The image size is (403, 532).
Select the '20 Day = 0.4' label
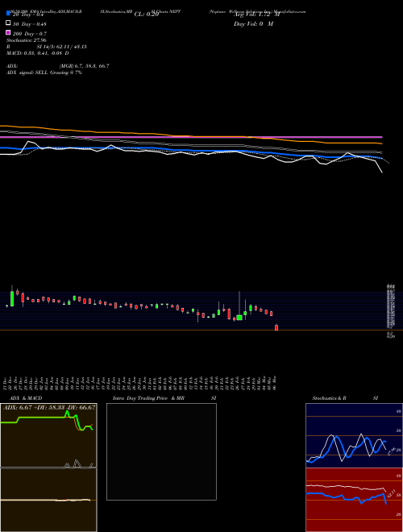28,15
